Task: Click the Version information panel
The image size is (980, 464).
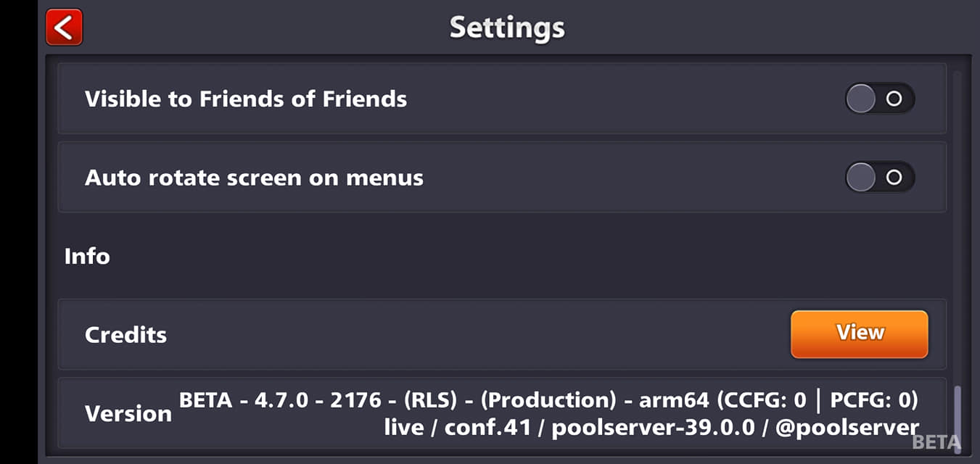Action: tap(502, 413)
